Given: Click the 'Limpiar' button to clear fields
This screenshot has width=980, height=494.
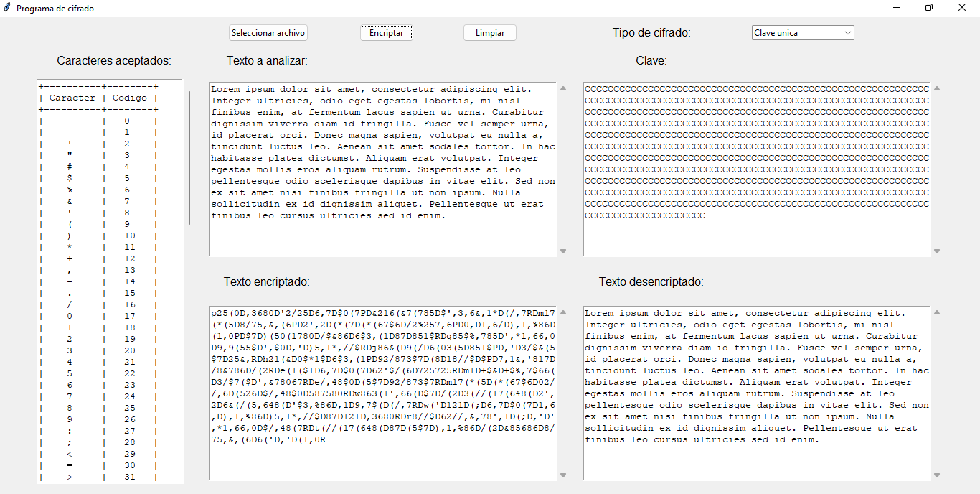Looking at the screenshot, I should [489, 32].
